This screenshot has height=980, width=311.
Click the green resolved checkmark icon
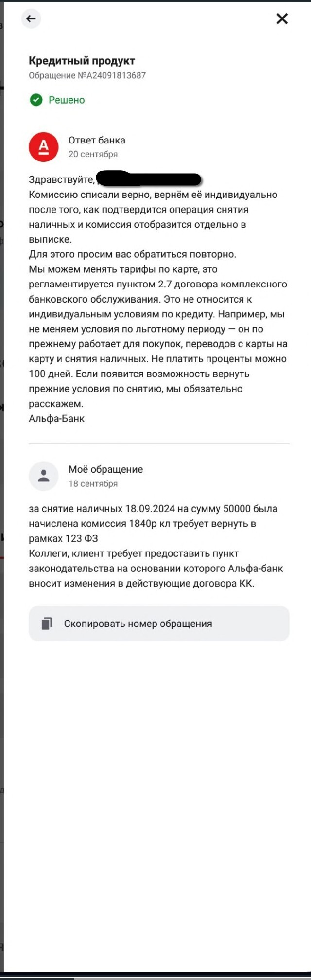click(36, 100)
